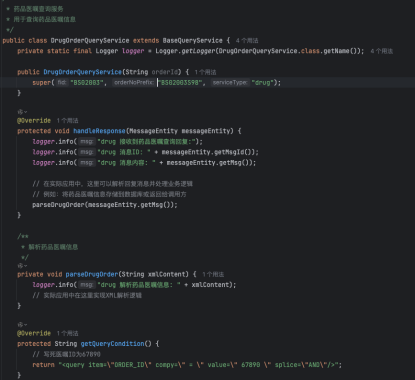Screen dimensions: 415x380
Task: Place the cursor on BaseQueryService in the class declaration
Action: coord(192,41)
